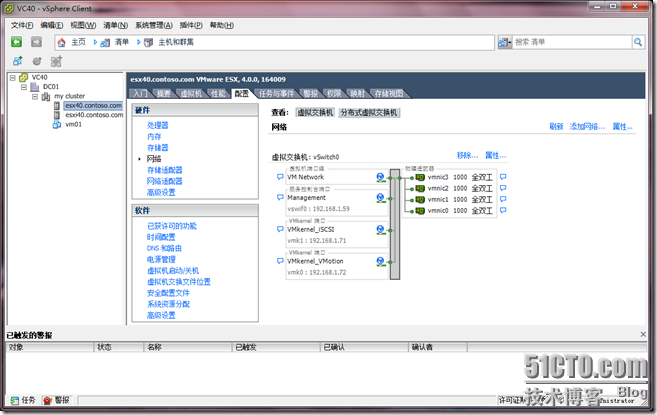Click the 刷新 link

click(556, 127)
